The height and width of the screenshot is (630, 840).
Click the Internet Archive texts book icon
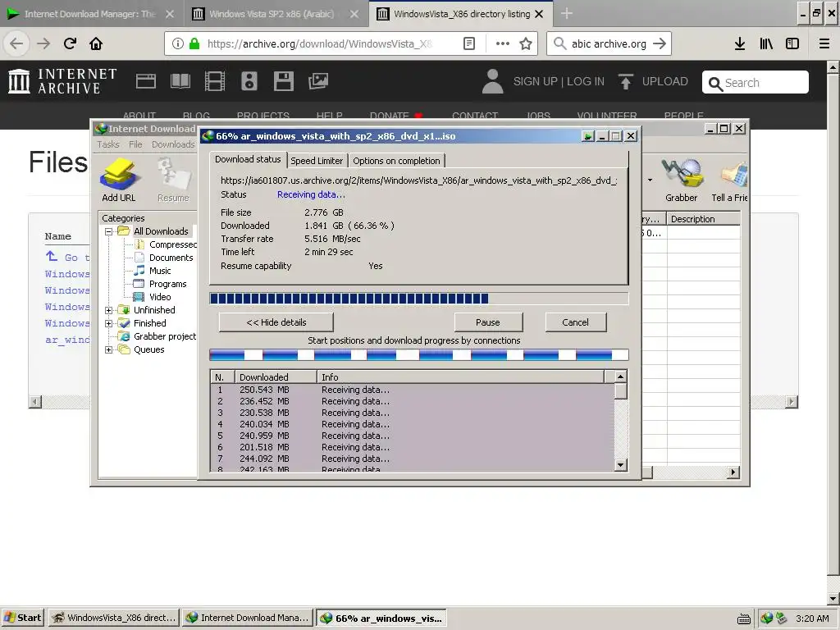pos(180,81)
